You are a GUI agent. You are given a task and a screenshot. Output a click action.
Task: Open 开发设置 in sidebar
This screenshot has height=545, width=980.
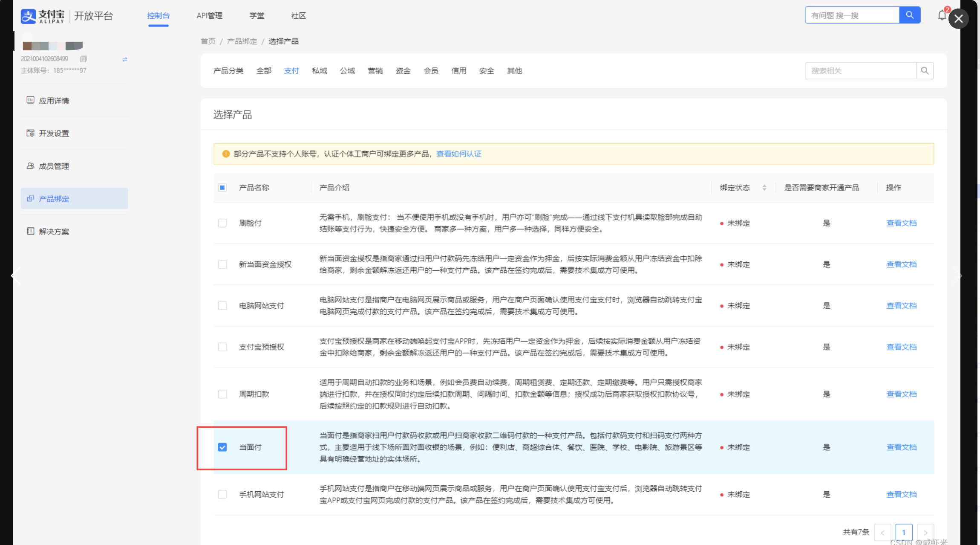54,133
